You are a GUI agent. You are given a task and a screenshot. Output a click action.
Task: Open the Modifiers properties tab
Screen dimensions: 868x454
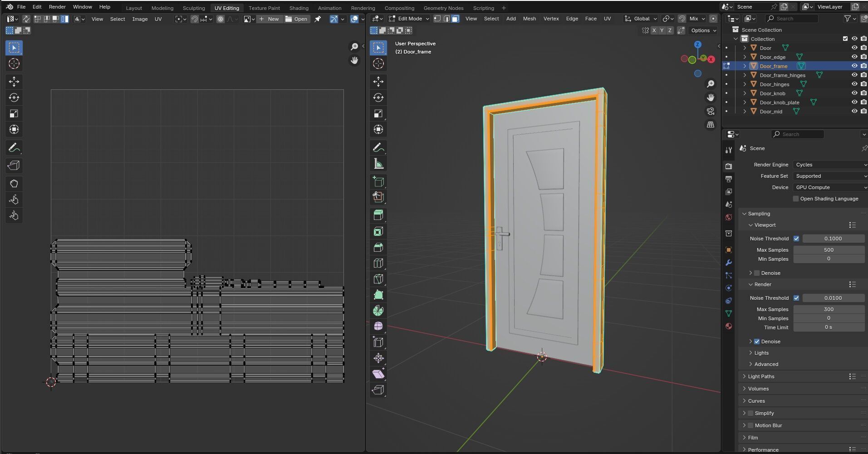pyautogui.click(x=729, y=263)
